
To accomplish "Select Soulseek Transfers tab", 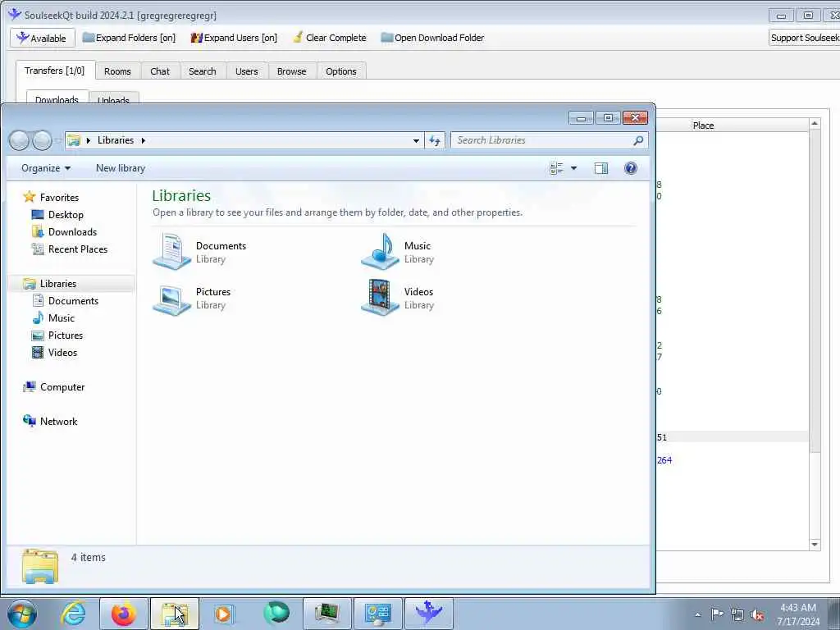I will click(55, 71).
